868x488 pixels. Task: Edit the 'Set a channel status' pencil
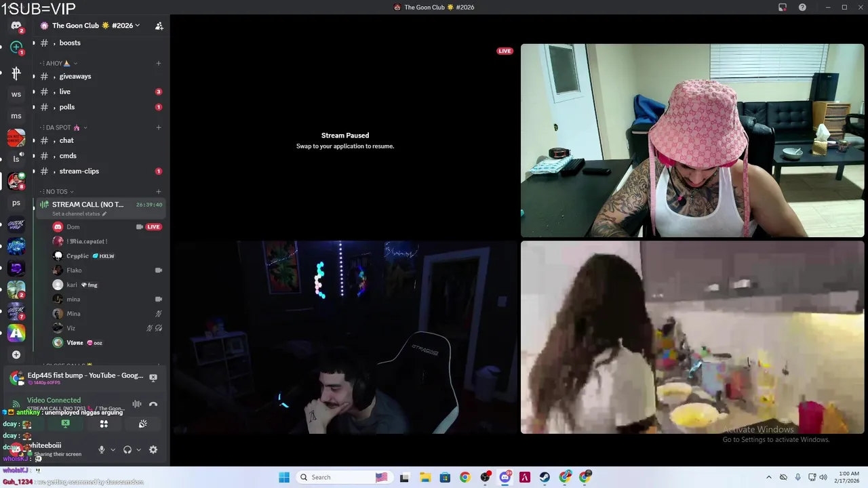(104, 213)
